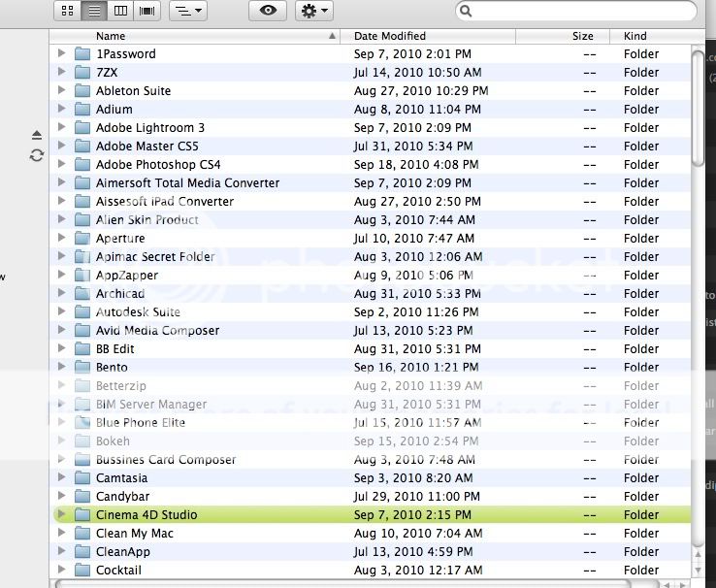
Task: Select the Archicad folder icon
Action: click(82, 294)
